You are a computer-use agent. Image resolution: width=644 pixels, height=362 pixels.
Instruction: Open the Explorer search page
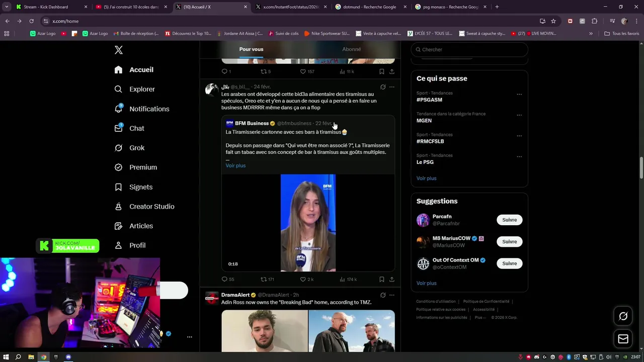click(134, 89)
